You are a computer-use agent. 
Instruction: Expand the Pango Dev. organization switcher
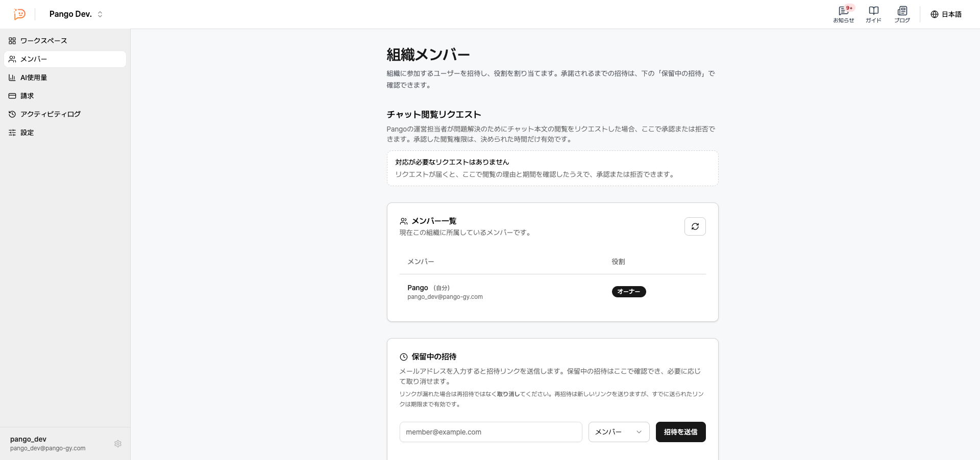(76, 14)
